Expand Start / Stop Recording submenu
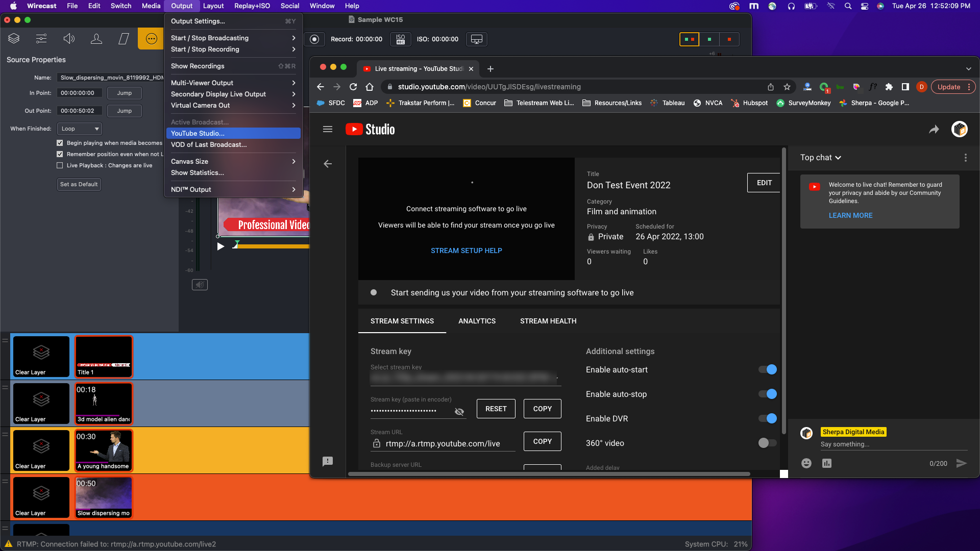 click(x=233, y=49)
